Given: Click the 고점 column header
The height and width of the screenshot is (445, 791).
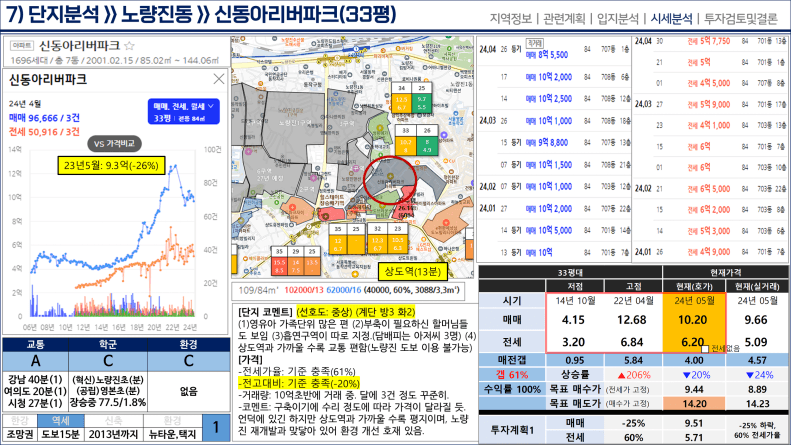Looking at the screenshot, I should pyautogui.click(x=633, y=286).
